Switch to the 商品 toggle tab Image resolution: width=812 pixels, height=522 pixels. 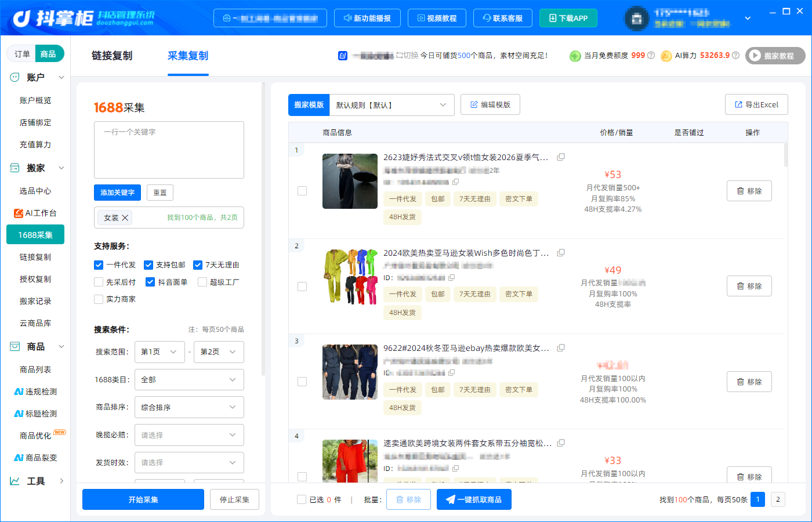[49, 54]
